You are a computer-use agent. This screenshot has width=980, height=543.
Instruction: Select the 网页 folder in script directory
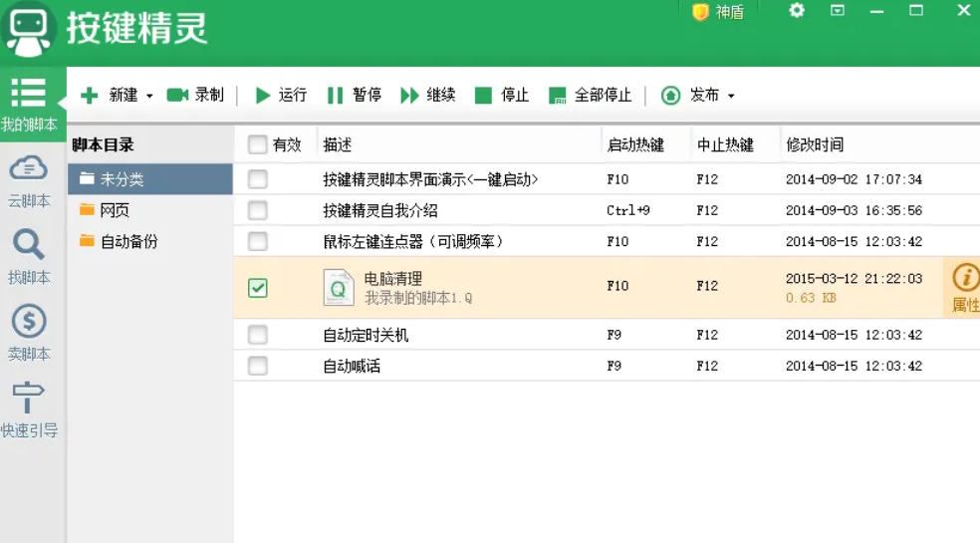tap(115, 210)
